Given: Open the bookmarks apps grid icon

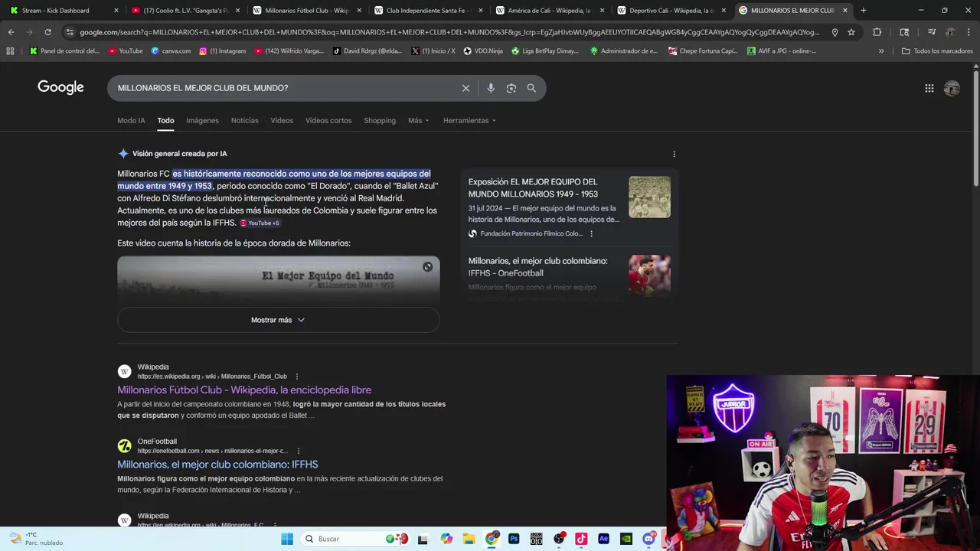Looking at the screenshot, I should pos(10,51).
